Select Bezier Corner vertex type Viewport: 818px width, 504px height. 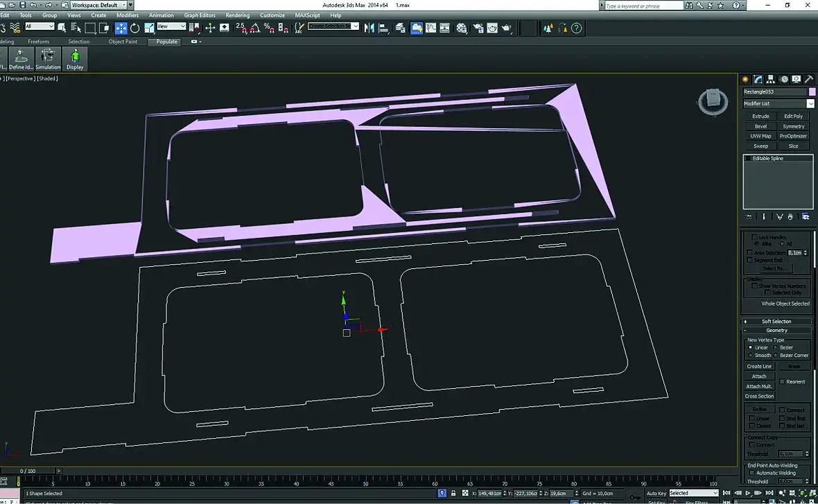click(x=776, y=355)
